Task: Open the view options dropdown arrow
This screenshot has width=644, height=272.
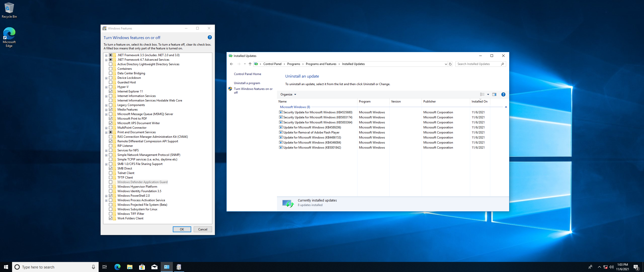Action: (x=488, y=94)
